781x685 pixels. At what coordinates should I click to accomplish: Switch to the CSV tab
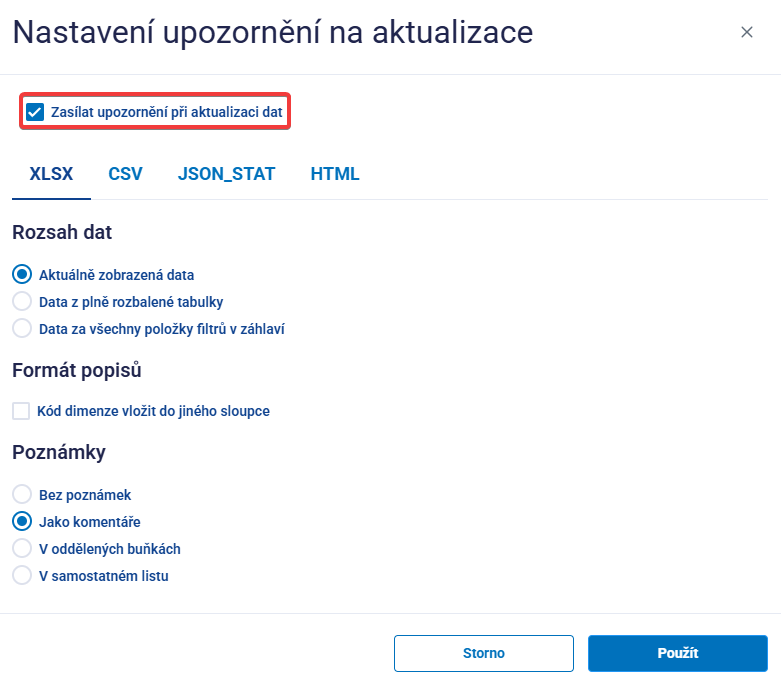click(126, 174)
